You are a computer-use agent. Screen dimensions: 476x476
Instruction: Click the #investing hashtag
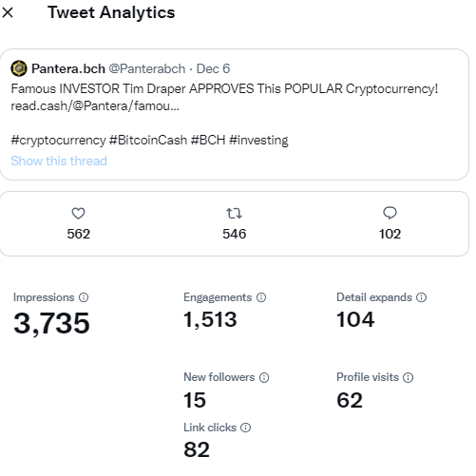point(258,141)
